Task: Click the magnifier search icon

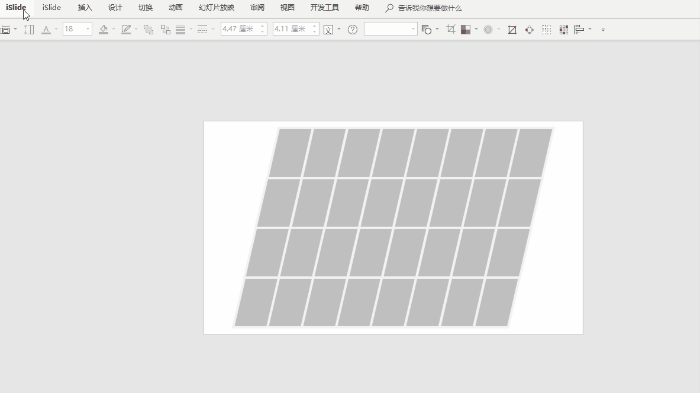Action: coord(389,8)
